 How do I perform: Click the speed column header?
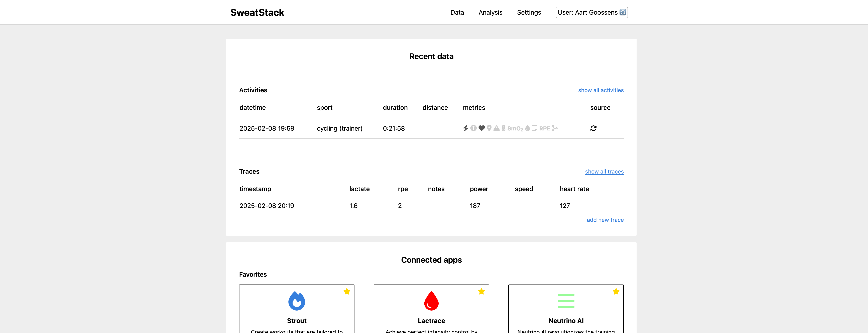pyautogui.click(x=524, y=189)
